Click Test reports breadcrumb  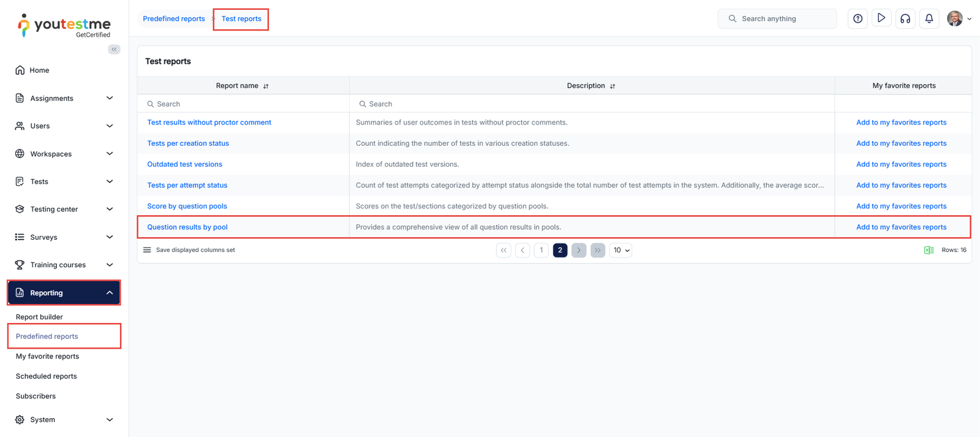coord(241,19)
